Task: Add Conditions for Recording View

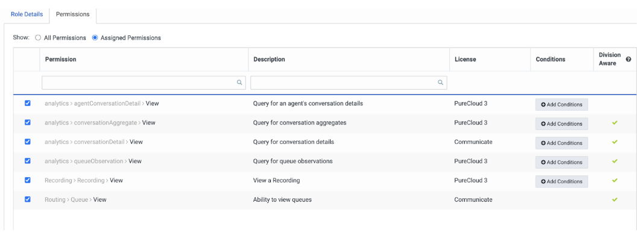Action: point(561,181)
